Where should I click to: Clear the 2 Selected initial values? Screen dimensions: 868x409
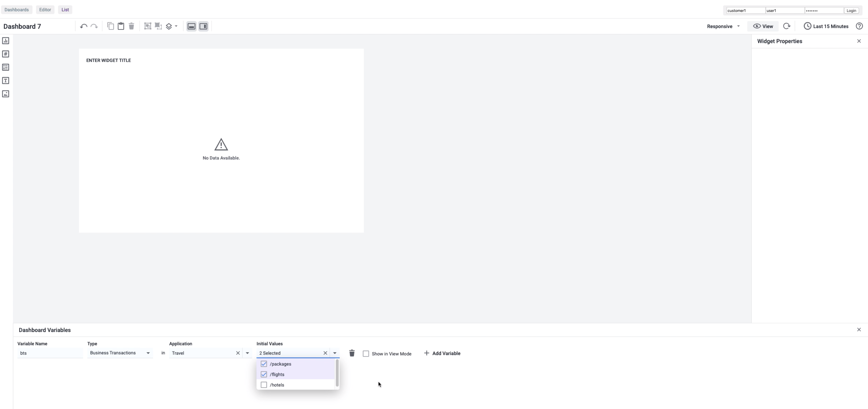[325, 353]
